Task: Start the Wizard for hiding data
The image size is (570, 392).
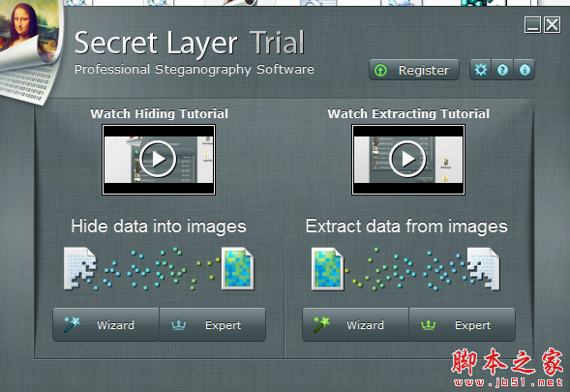Action: click(105, 324)
